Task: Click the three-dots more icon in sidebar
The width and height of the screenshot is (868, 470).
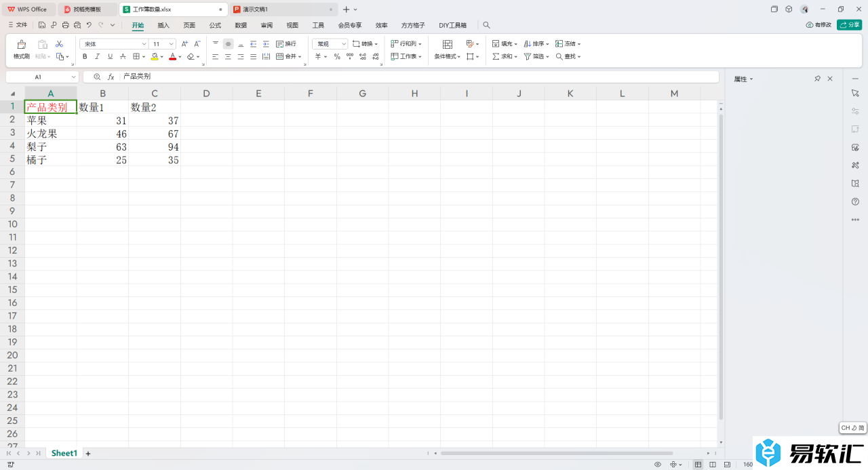Action: 855,220
